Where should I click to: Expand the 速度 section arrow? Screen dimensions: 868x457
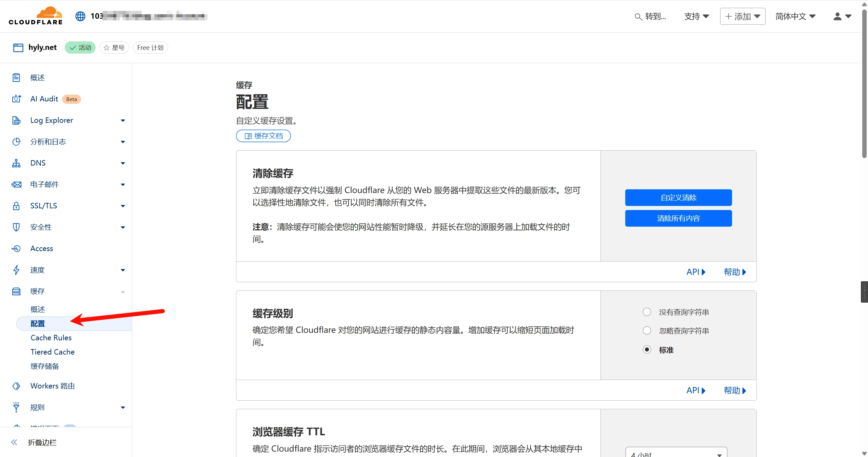pos(123,270)
